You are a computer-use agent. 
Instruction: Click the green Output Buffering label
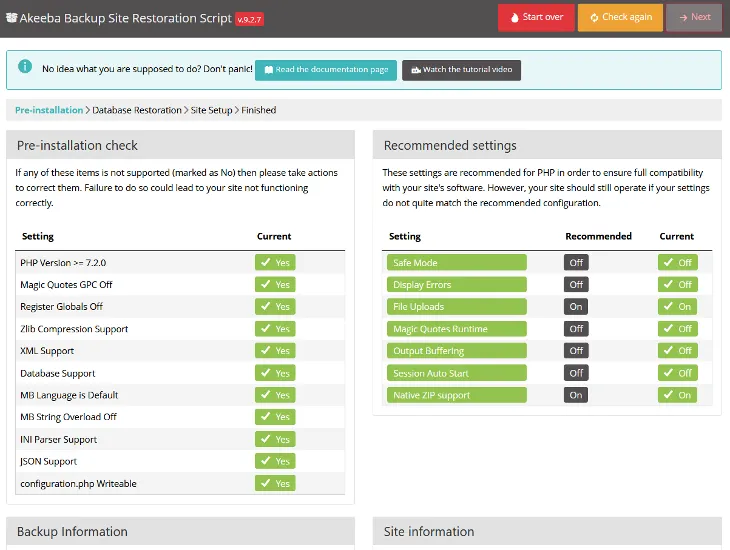tap(456, 351)
